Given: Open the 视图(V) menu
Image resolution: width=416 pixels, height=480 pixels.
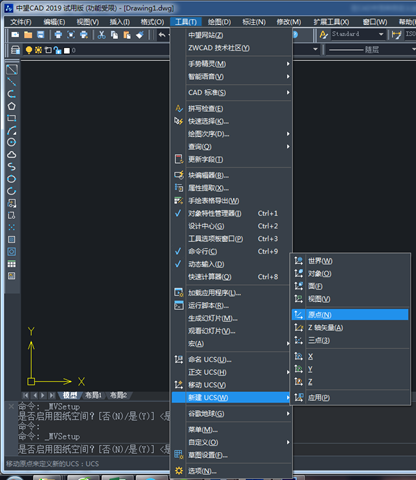Looking at the screenshot, I should (x=88, y=22).
